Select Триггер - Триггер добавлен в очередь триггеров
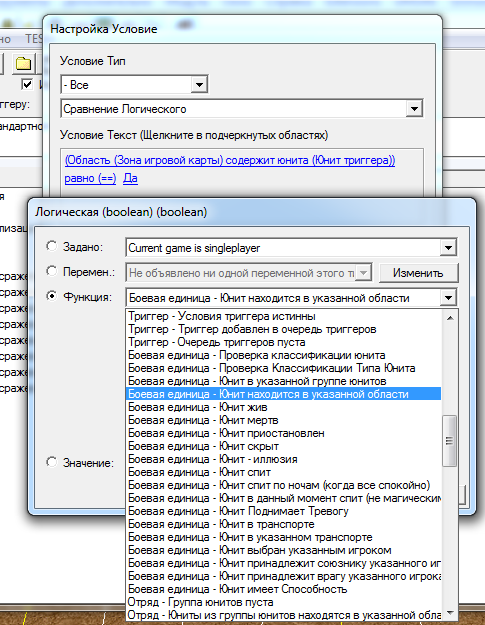 tap(283, 329)
